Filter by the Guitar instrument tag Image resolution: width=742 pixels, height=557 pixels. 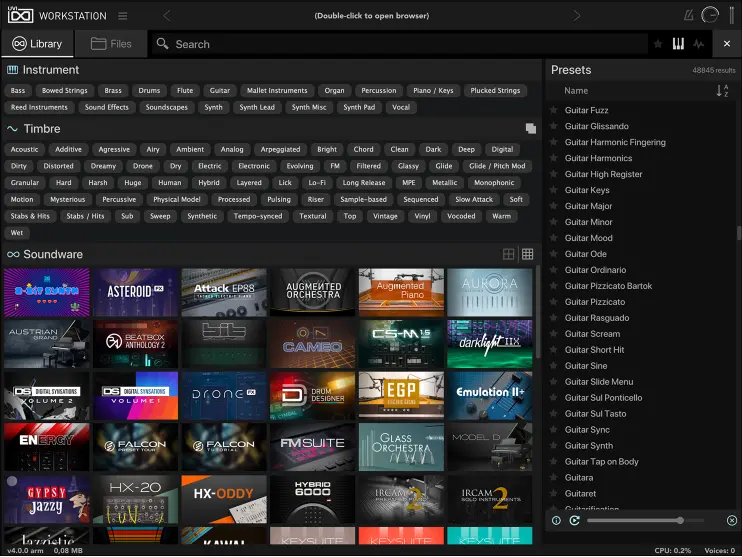pos(220,91)
